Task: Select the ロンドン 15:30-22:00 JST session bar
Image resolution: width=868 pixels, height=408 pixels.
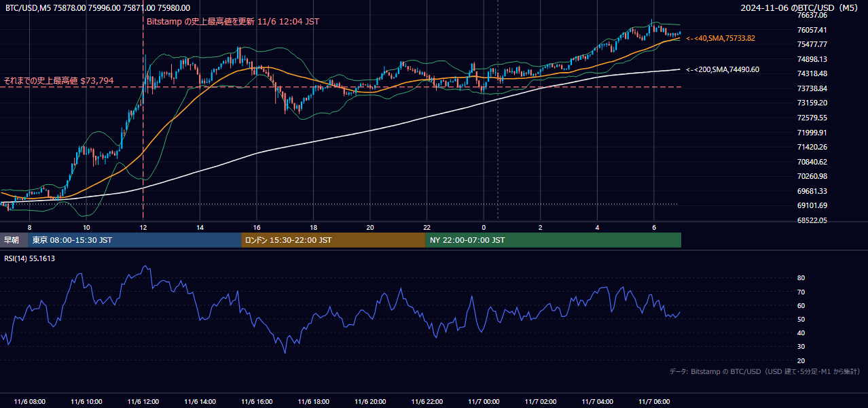Action: click(x=333, y=240)
